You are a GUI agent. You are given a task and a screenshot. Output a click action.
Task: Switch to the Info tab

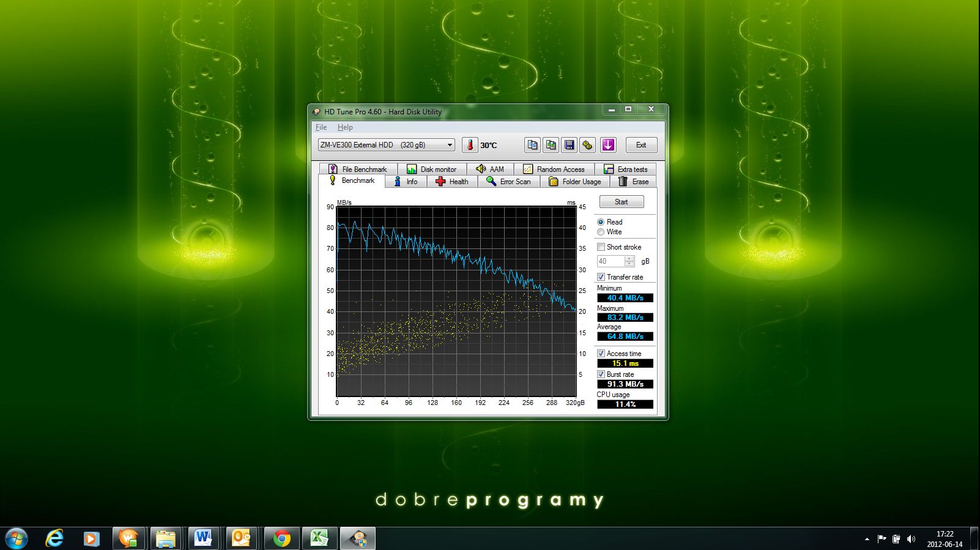[x=406, y=182]
